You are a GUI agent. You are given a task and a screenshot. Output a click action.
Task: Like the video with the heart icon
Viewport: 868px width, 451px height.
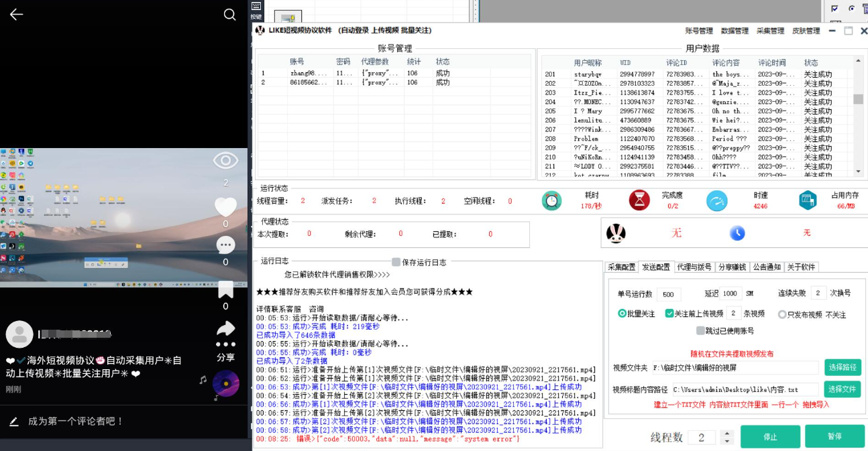coord(225,206)
